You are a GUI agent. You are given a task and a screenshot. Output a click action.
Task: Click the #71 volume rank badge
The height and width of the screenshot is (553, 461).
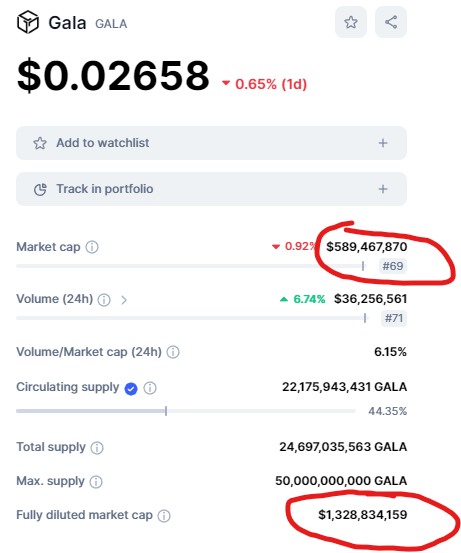click(x=394, y=318)
